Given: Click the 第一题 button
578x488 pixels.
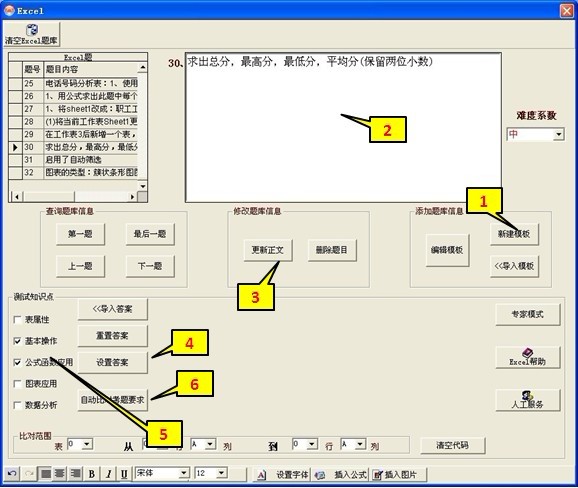Looking at the screenshot, I should click(80, 234).
